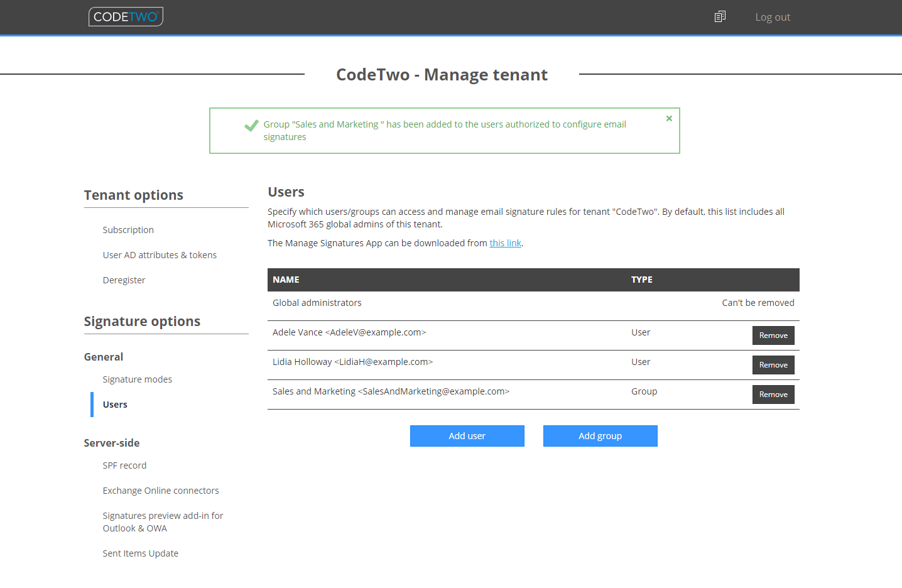Image resolution: width=902 pixels, height=588 pixels.
Task: Open Exchange Online connectors
Action: (x=161, y=490)
